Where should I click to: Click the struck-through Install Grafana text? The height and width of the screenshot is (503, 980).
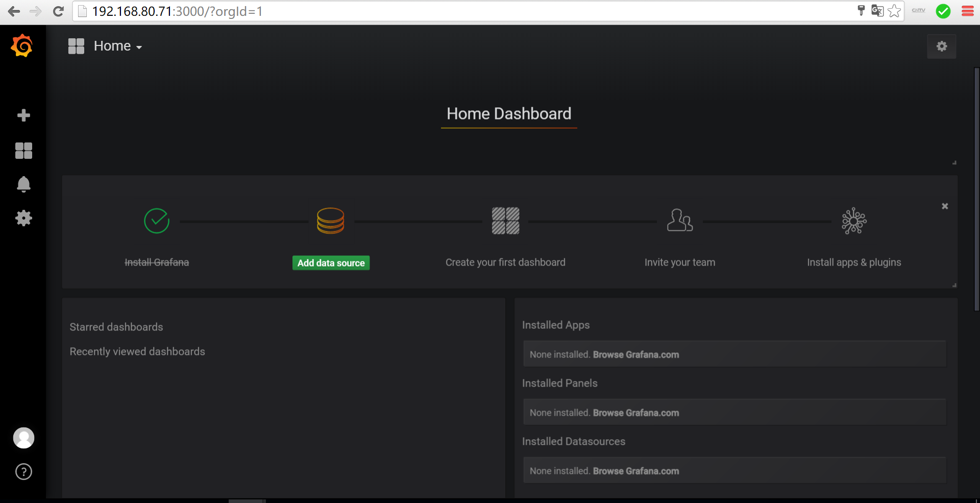tap(157, 262)
